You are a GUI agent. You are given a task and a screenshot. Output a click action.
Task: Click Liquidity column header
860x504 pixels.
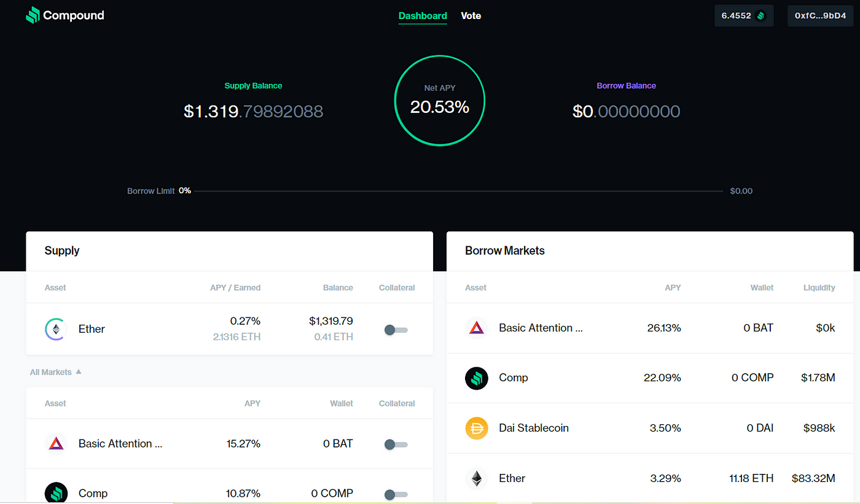(x=819, y=287)
